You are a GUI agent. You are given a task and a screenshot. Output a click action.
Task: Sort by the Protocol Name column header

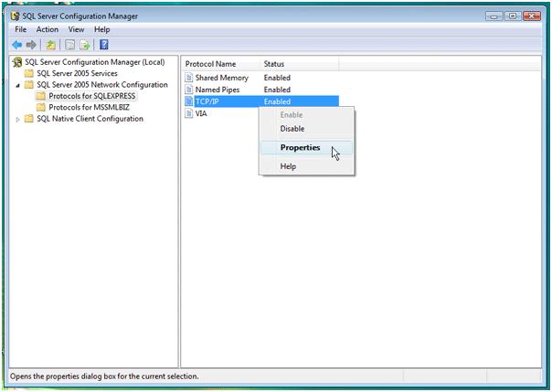pos(221,64)
